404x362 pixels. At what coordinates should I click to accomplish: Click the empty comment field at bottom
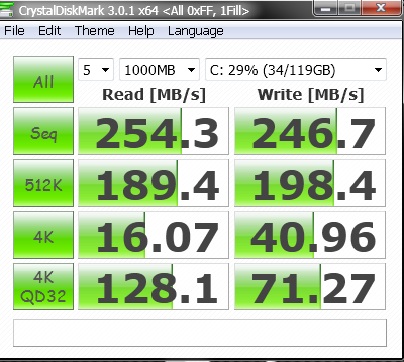pos(200,333)
